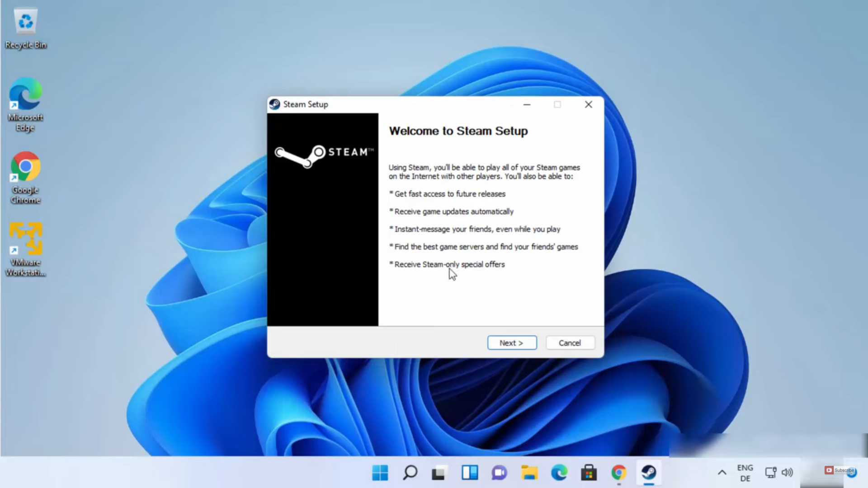The image size is (868, 488).
Task: Cancel the Steam Setup wizard
Action: point(570,343)
